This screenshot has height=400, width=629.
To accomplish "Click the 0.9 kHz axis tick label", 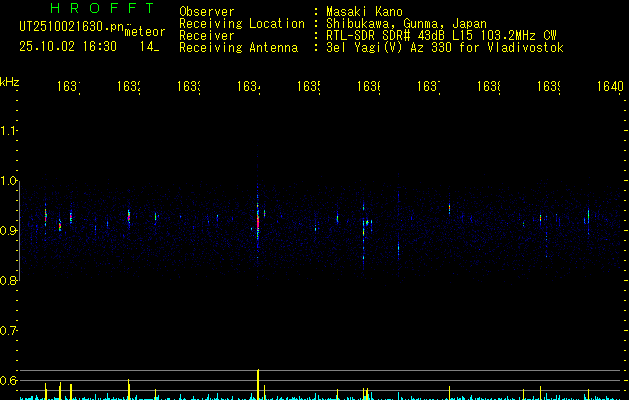I will pos(8,231).
